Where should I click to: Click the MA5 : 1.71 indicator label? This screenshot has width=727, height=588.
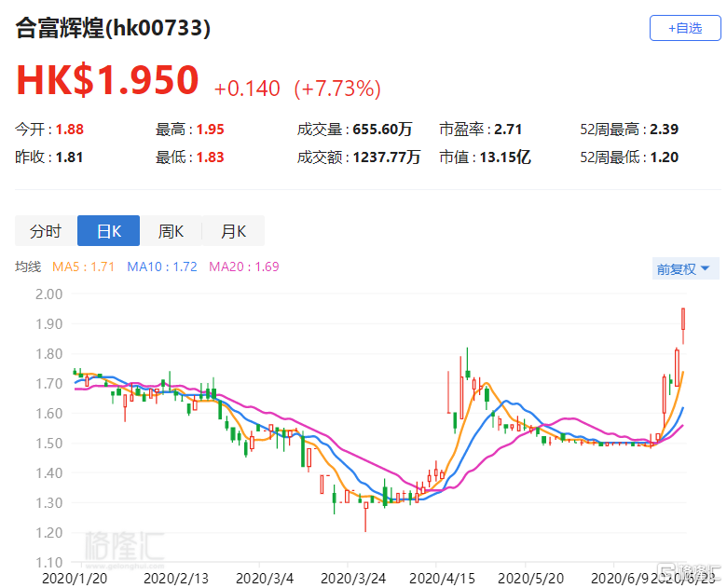coord(84,267)
